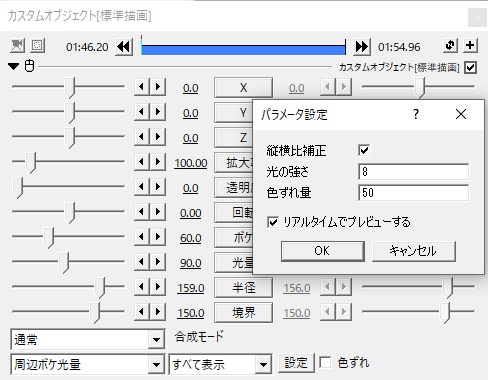Increase X value with right arrow

[157, 87]
